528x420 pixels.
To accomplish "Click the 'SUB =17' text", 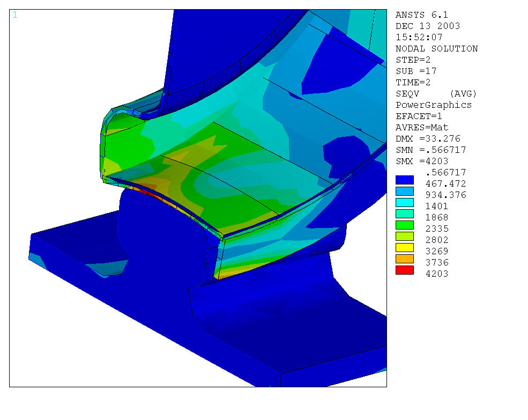I will [x=416, y=71].
